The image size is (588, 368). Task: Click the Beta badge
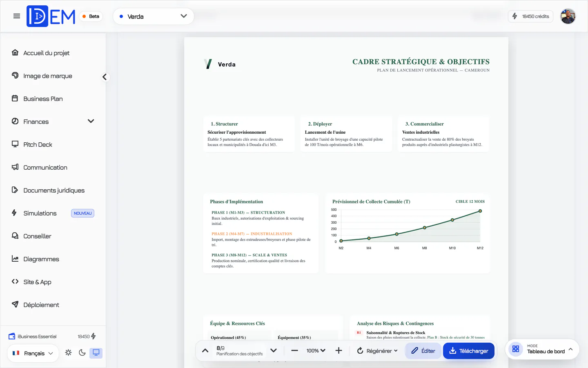tap(91, 16)
